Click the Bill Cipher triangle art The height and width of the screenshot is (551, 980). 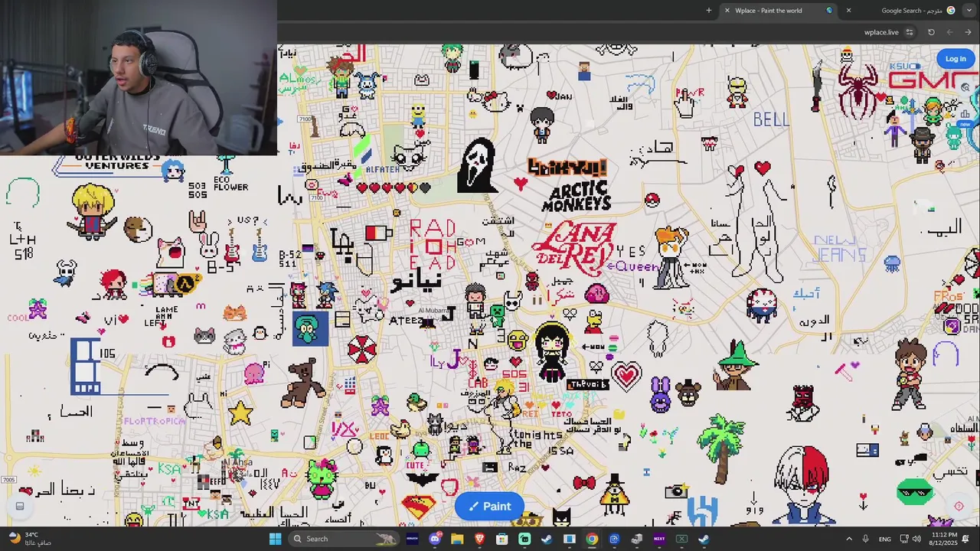[x=615, y=494]
